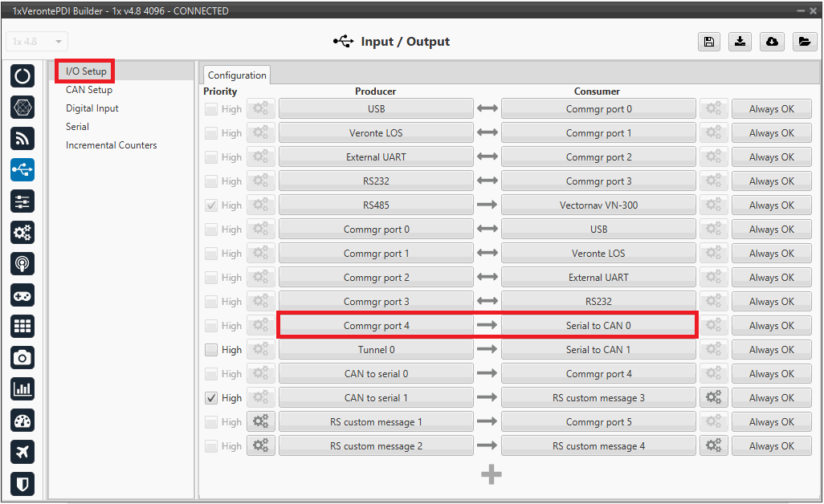This screenshot has height=504, width=824.
Task: Click the download-to-drive icon beside save
Action: point(740,43)
